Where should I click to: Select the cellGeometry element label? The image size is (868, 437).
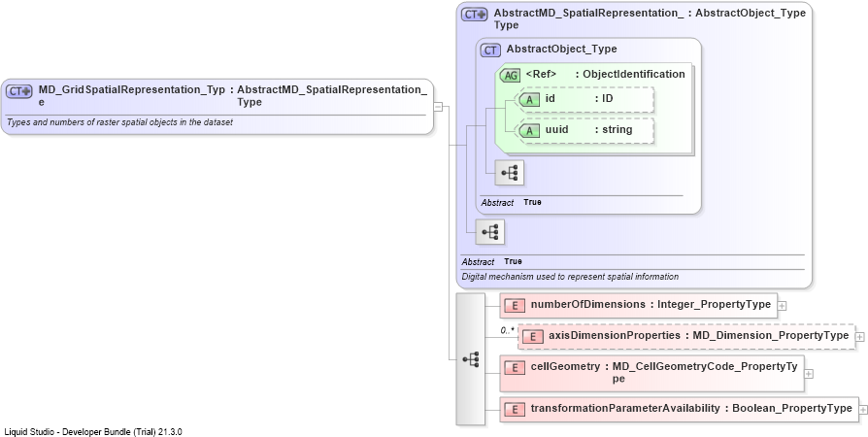[x=565, y=366]
